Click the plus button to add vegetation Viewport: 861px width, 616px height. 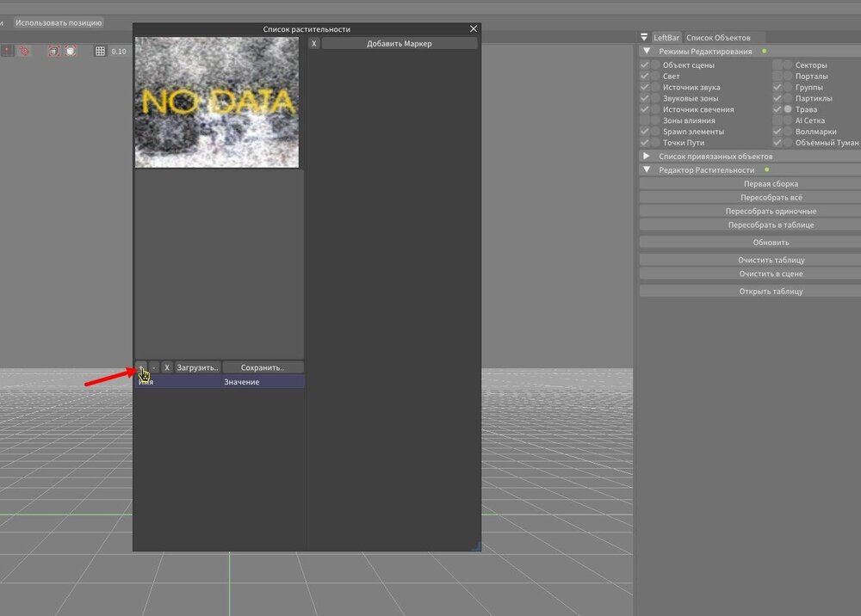pyautogui.click(x=141, y=367)
